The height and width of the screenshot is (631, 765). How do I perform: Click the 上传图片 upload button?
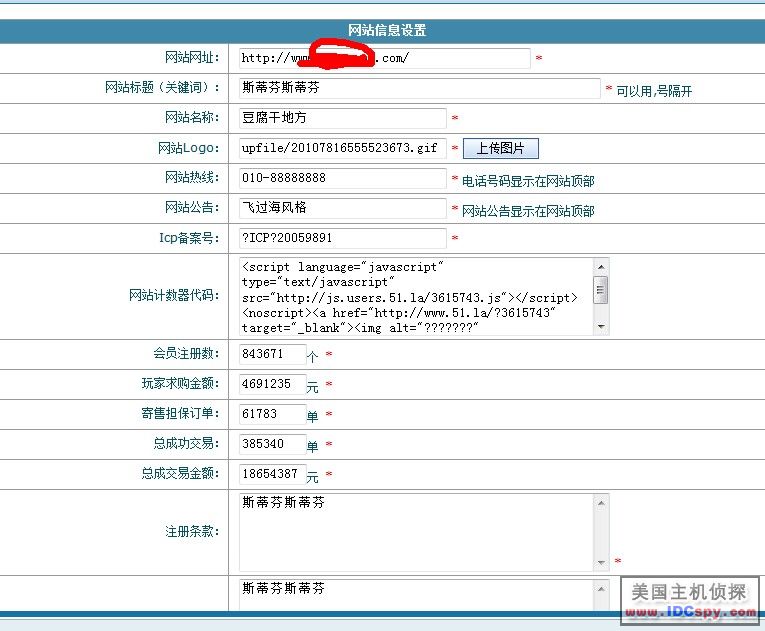click(x=501, y=148)
